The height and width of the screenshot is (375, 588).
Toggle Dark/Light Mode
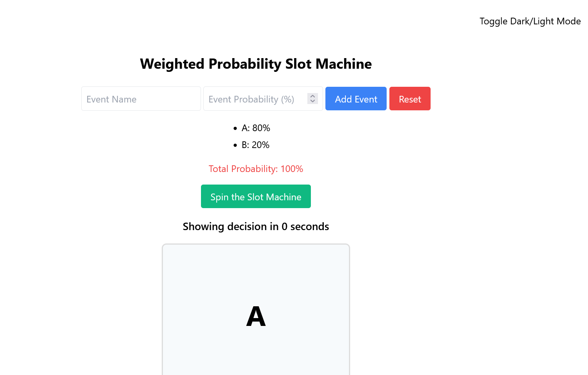[x=530, y=21]
